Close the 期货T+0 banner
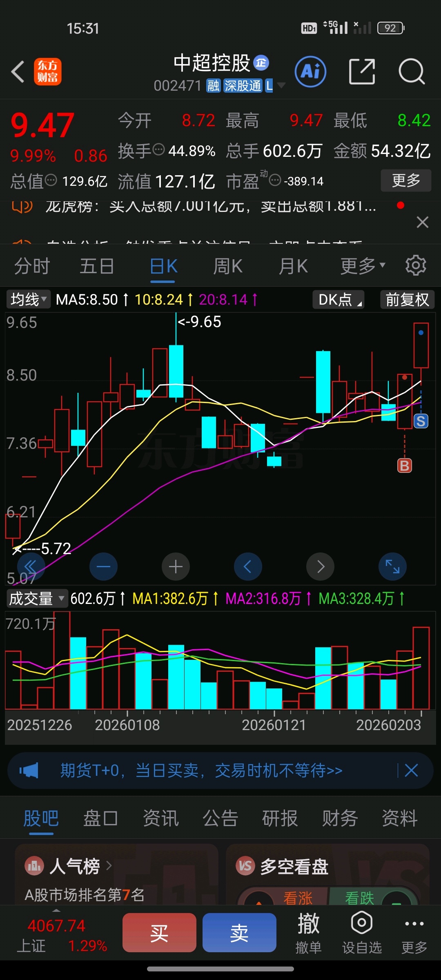 click(x=411, y=771)
